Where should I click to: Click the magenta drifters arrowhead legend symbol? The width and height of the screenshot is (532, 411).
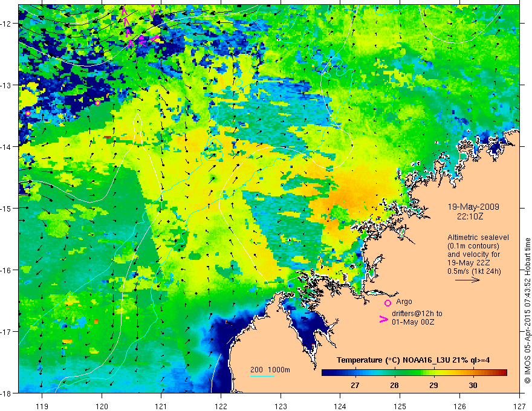(x=384, y=319)
